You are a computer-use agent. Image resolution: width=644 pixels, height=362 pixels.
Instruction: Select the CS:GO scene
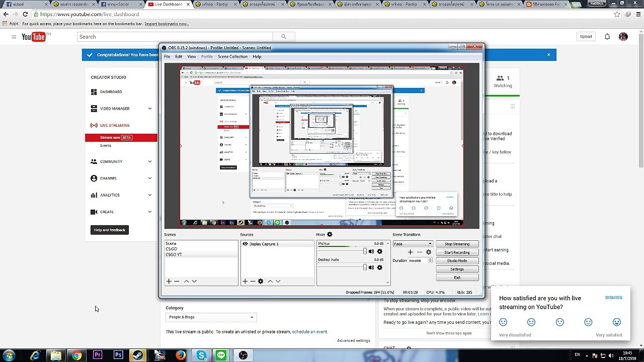[x=172, y=249]
